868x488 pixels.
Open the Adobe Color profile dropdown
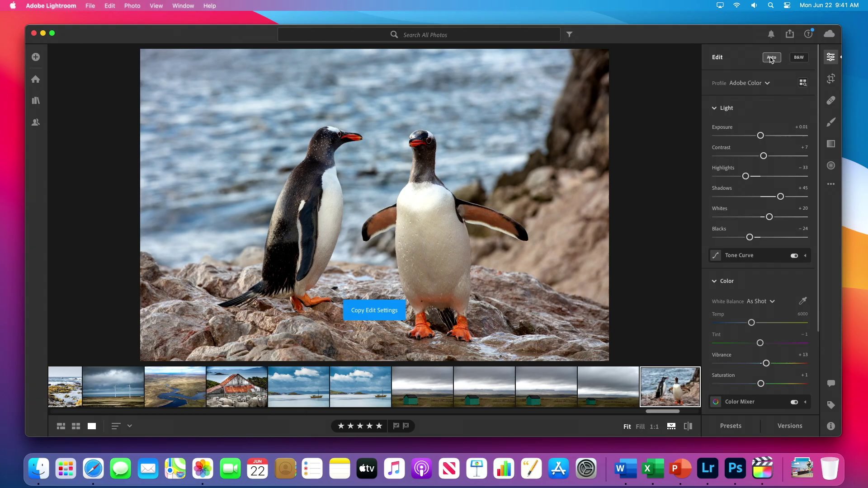point(750,83)
